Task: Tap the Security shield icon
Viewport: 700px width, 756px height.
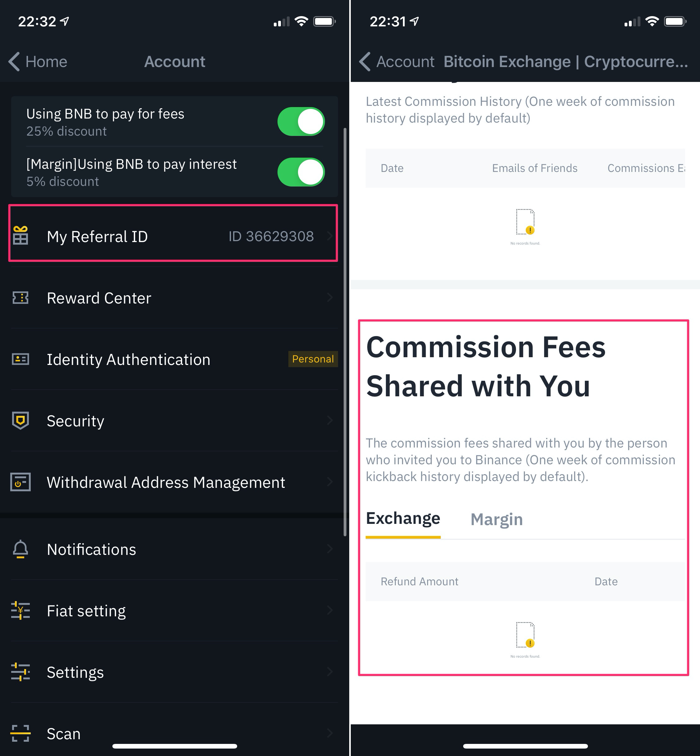Action: (x=20, y=420)
